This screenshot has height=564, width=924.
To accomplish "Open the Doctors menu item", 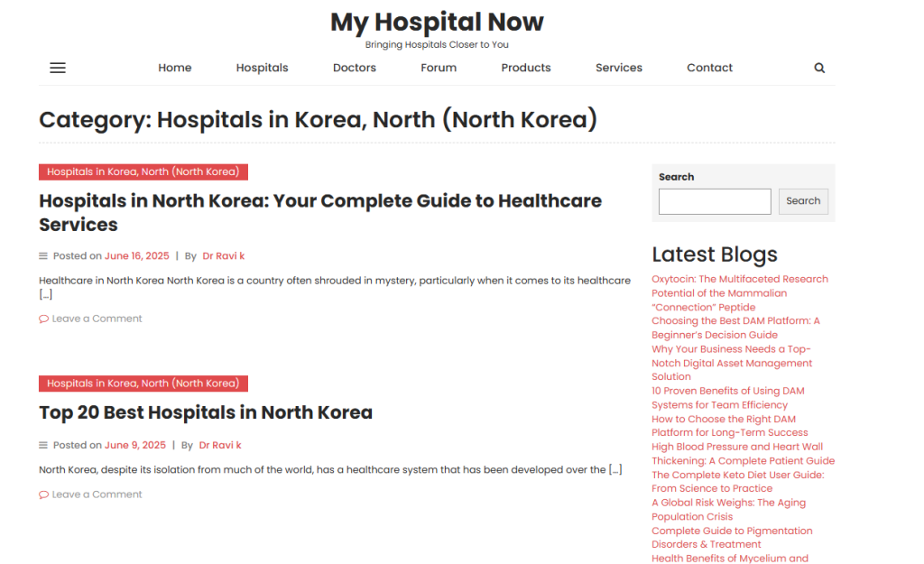I will 354,68.
